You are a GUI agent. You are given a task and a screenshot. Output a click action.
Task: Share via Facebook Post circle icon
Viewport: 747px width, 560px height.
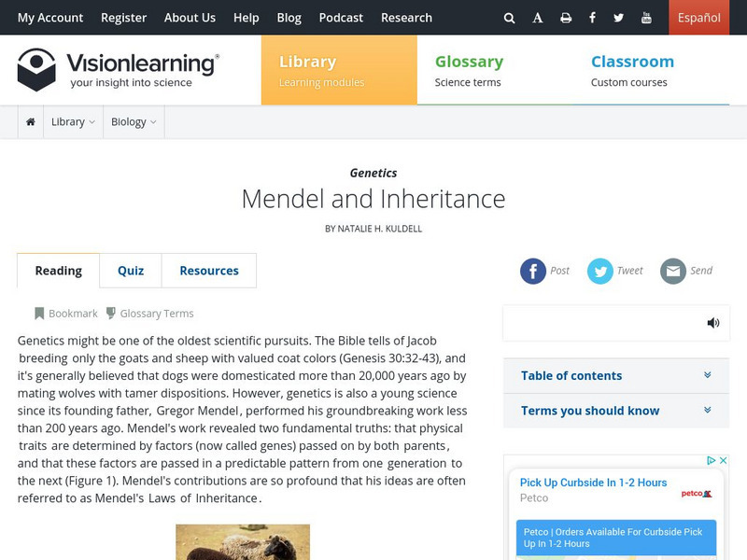[x=533, y=271]
